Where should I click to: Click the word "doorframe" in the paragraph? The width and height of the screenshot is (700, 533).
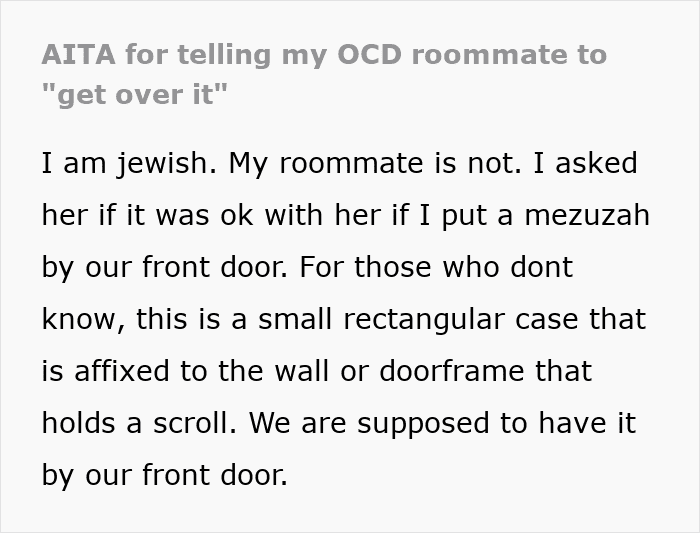tap(451, 371)
